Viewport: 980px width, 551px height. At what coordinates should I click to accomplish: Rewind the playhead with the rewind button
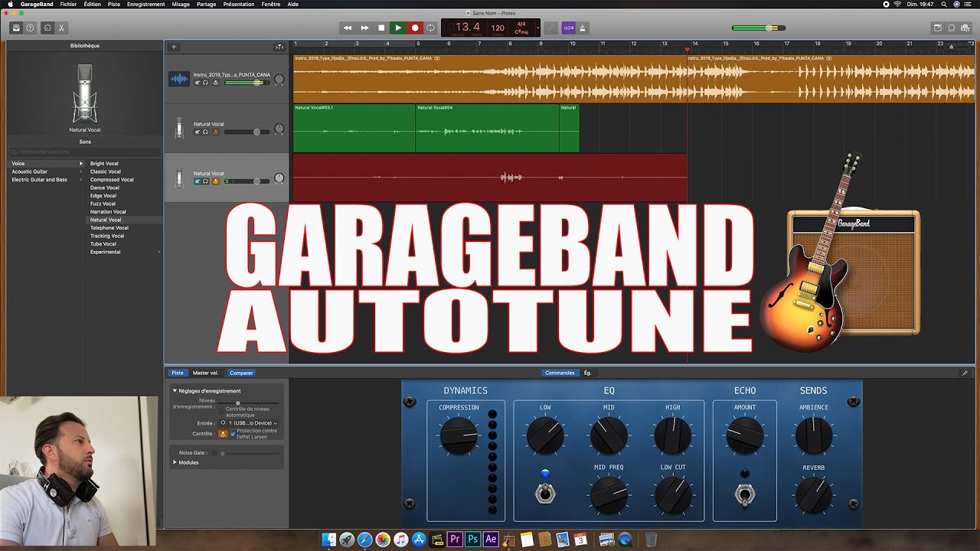pyautogui.click(x=347, y=28)
